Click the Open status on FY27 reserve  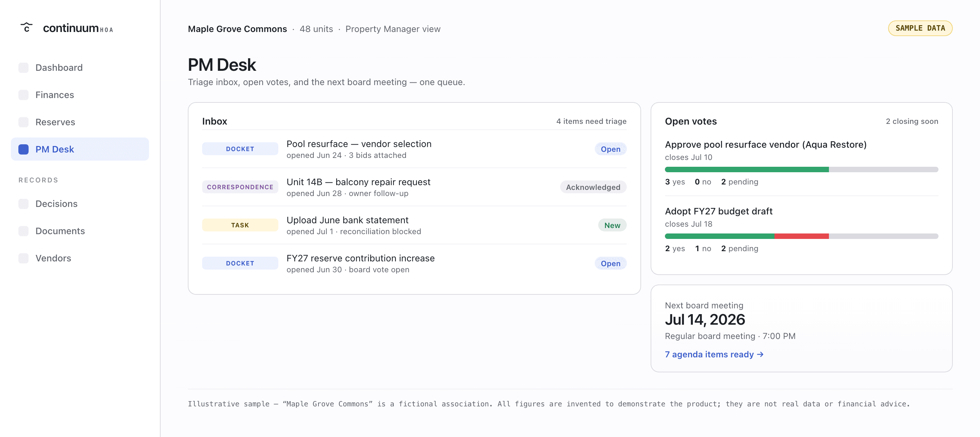[610, 263]
